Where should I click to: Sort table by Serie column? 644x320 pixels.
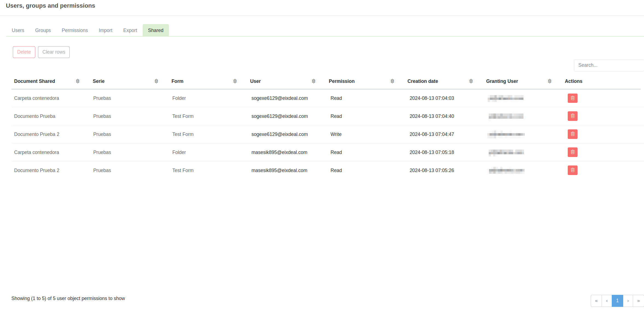click(x=156, y=81)
